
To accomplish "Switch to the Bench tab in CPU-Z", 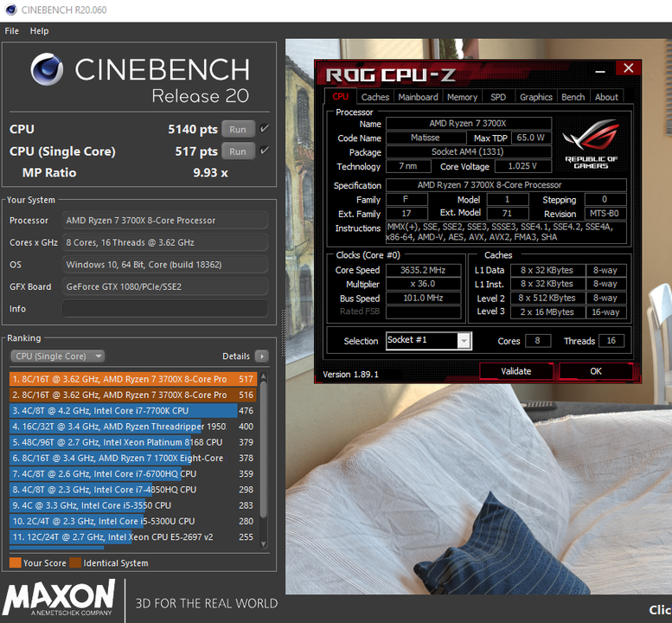I will click(573, 97).
